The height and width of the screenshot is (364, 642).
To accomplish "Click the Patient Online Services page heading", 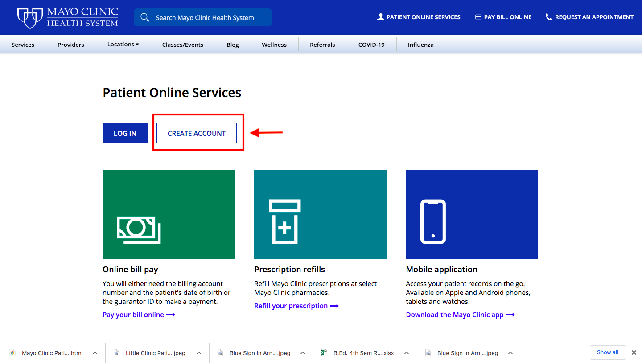I will 172,93.
